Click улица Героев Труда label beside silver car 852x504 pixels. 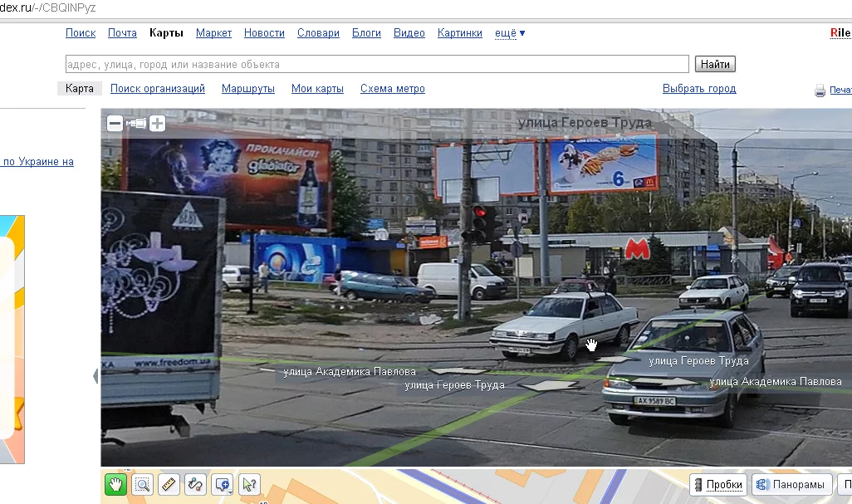pyautogui.click(x=698, y=361)
